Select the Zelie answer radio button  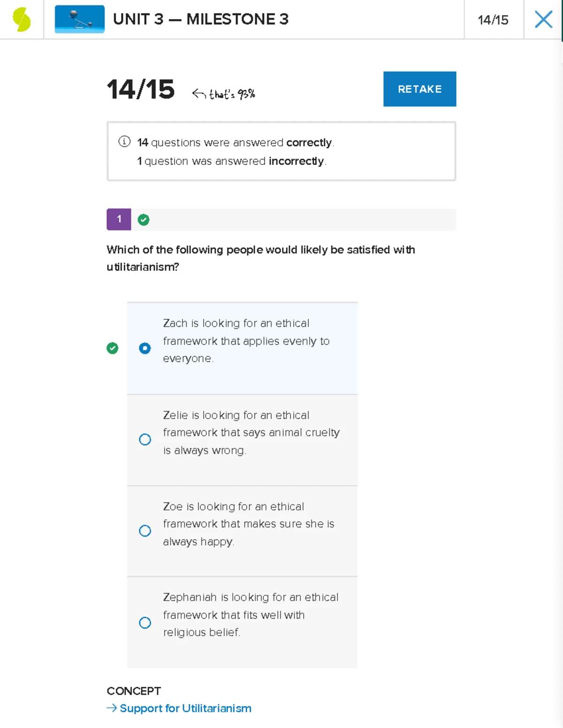[x=145, y=440]
